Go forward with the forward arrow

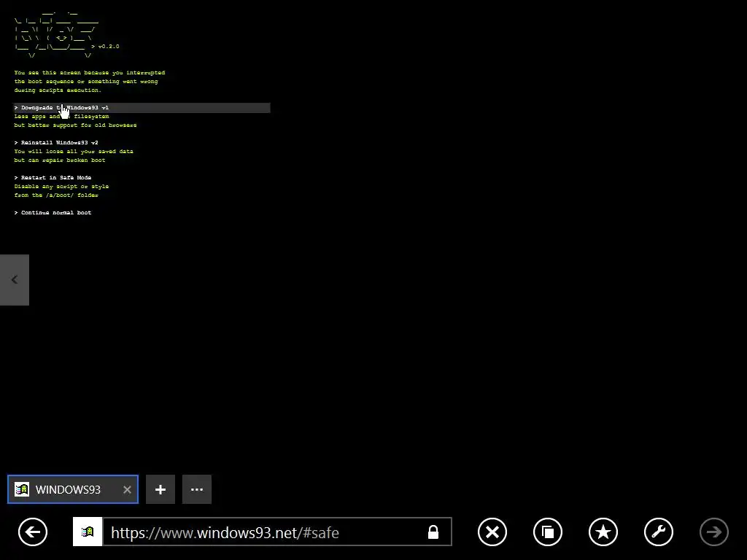713,532
